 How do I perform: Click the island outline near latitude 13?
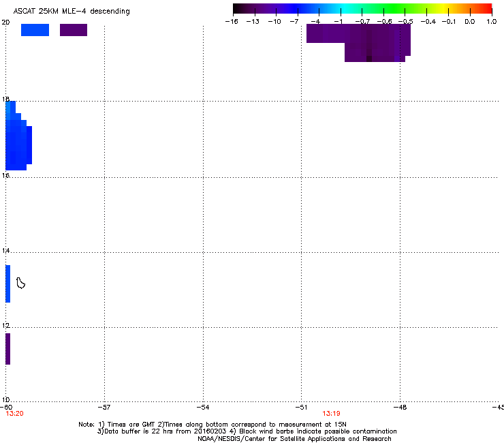[x=20, y=283]
